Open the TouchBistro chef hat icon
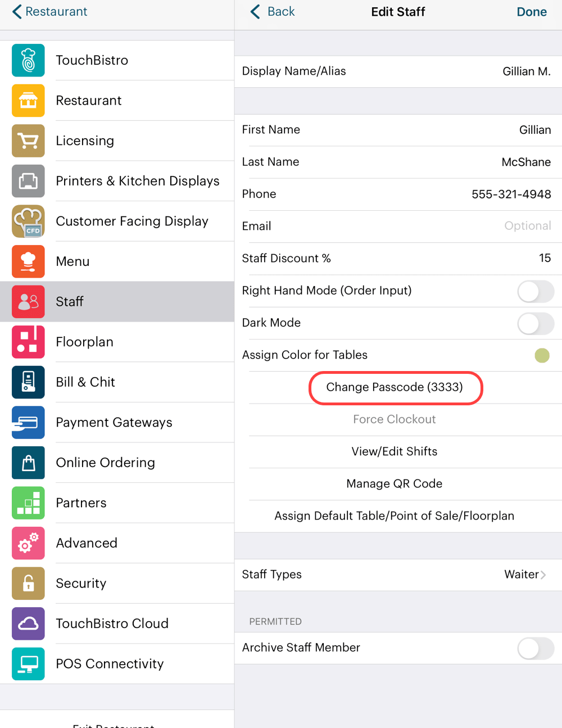This screenshot has height=728, width=562. click(x=28, y=60)
